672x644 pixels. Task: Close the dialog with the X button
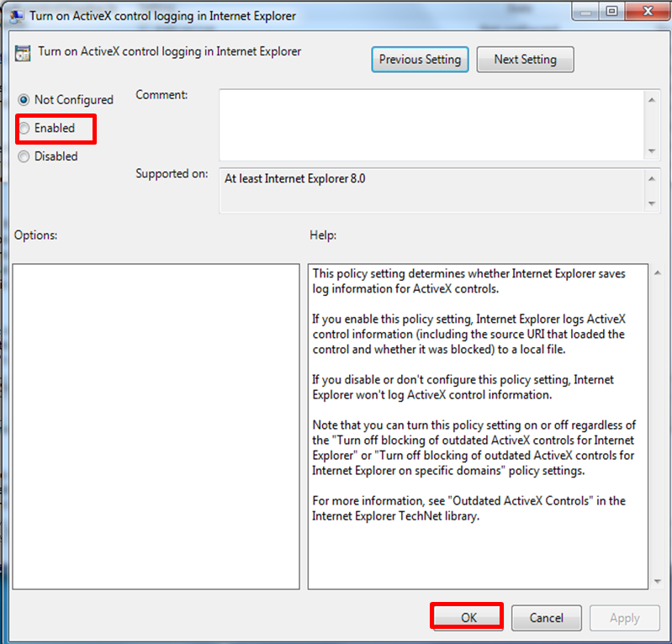tap(647, 11)
